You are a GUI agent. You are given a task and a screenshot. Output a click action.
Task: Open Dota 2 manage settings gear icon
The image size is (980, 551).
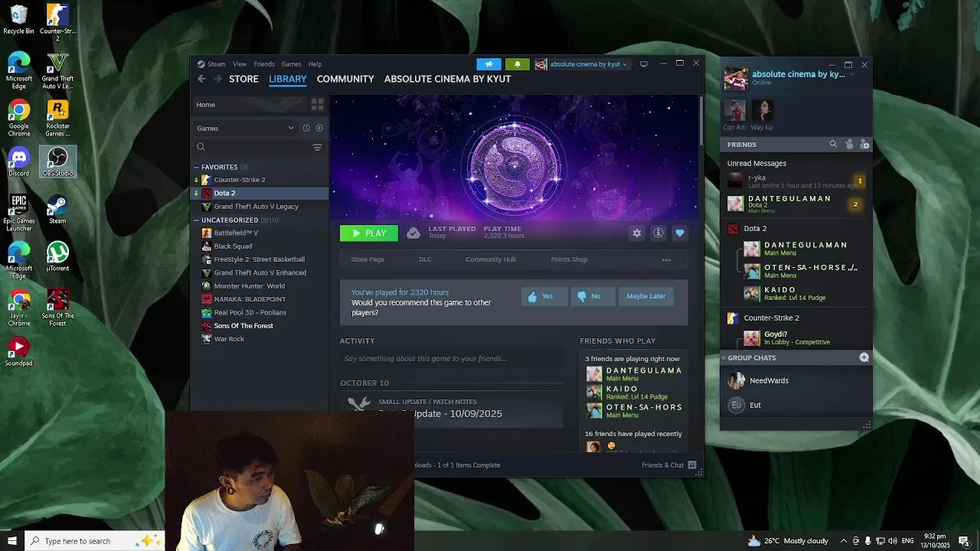tap(636, 233)
